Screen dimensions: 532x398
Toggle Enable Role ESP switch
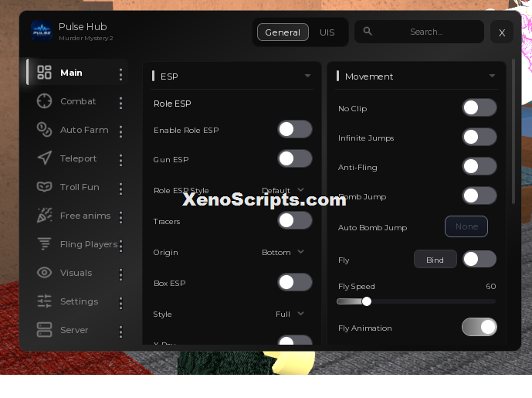click(x=295, y=129)
